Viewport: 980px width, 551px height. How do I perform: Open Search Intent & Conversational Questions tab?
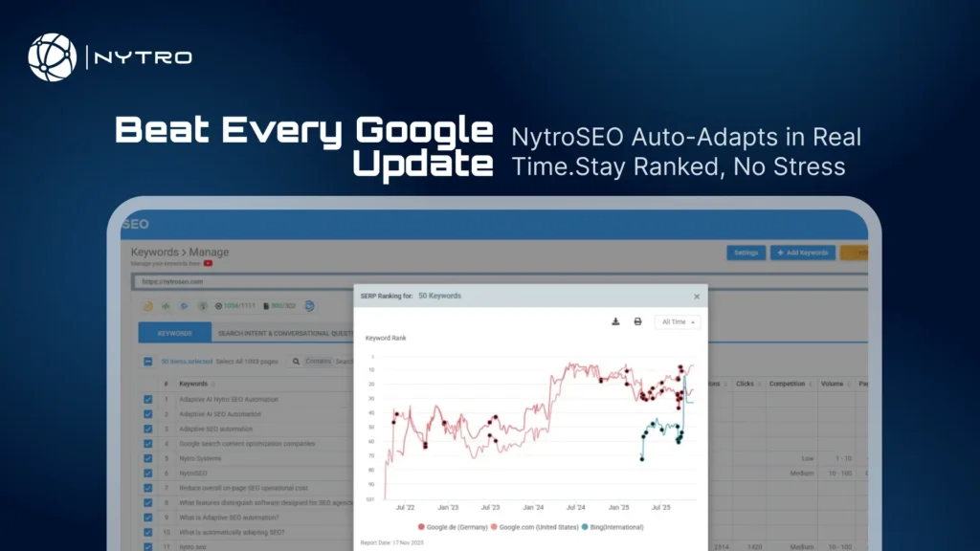click(285, 334)
